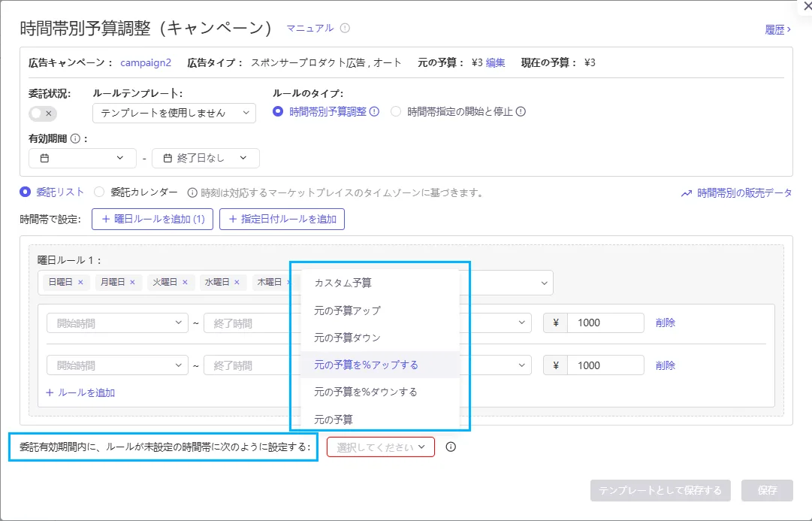812x521 pixels.
Task: Select the 委託リスト view radio
Action: coord(25,192)
